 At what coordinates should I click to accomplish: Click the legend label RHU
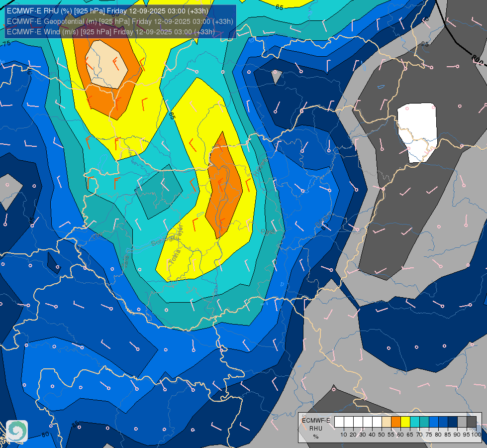point(316,429)
